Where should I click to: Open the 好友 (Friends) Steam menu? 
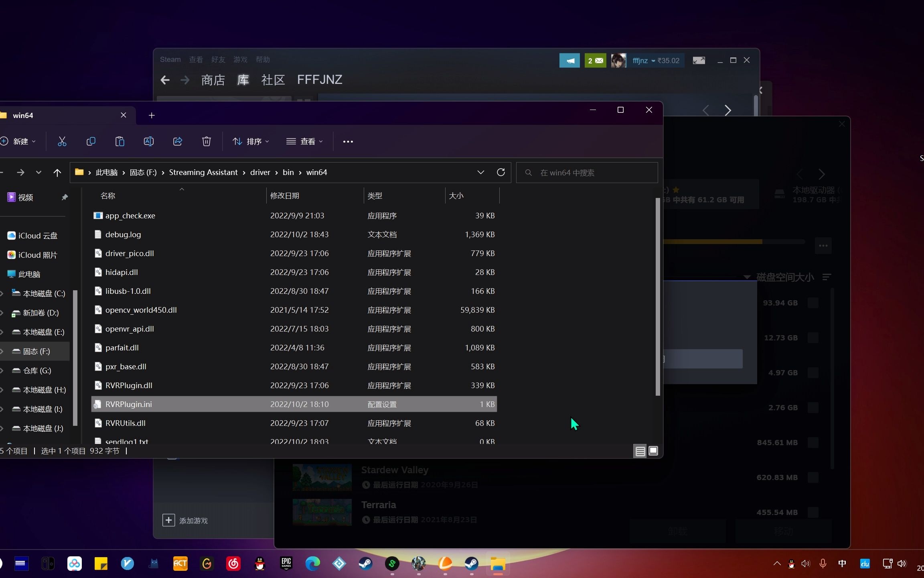(218, 59)
